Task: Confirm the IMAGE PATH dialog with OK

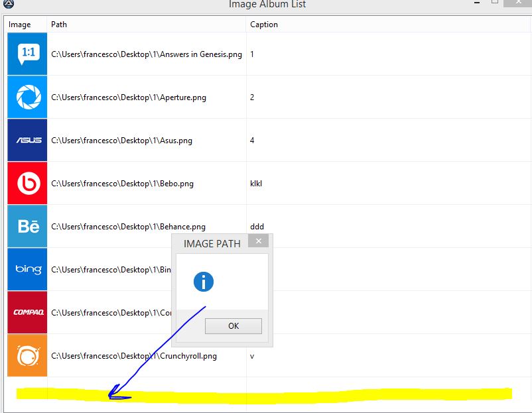Action: tap(233, 326)
